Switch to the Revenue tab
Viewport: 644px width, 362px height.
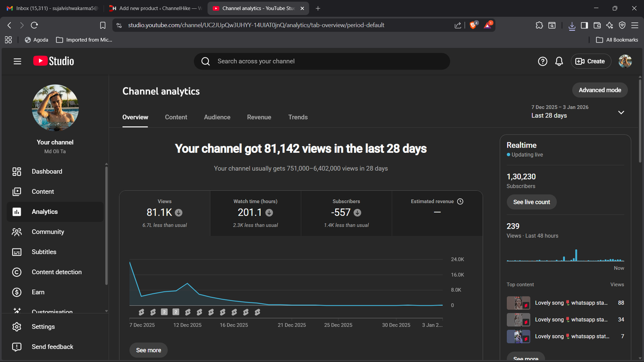coord(259,117)
